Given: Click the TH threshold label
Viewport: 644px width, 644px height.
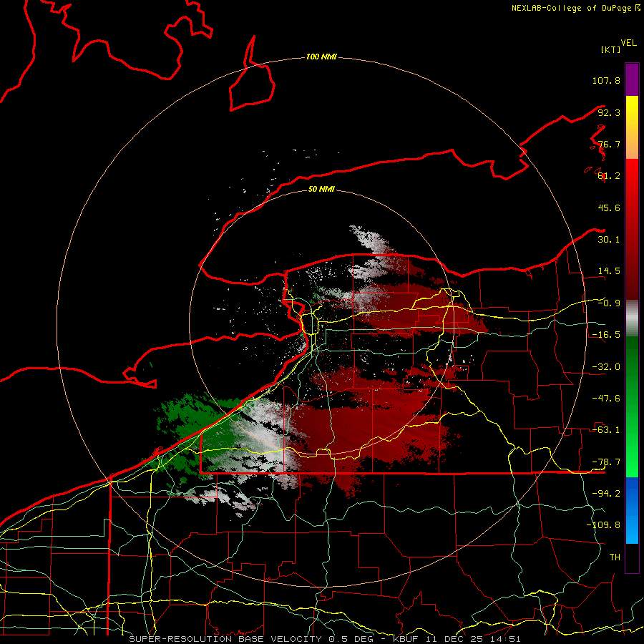Looking at the screenshot, I should [615, 557].
